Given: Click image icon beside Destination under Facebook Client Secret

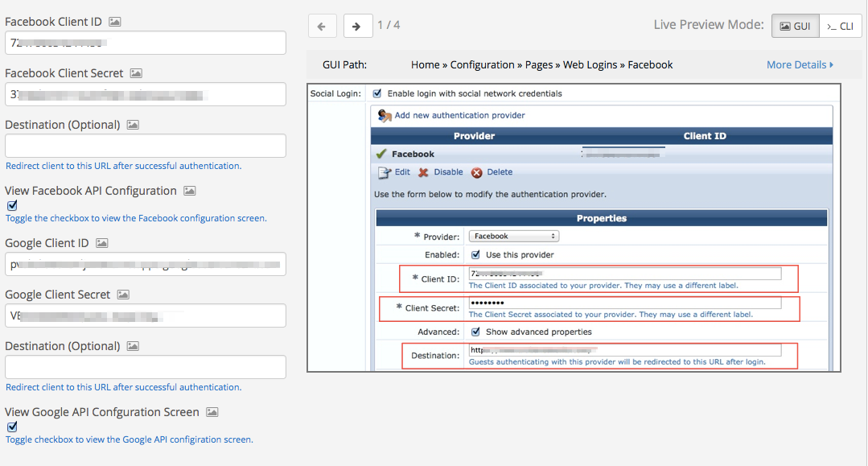Looking at the screenshot, I should [x=133, y=125].
